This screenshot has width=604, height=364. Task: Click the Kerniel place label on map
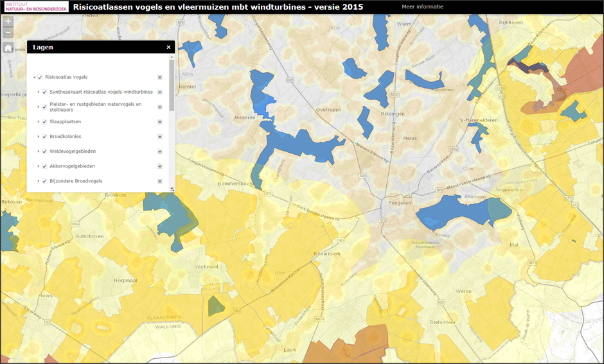coord(187,87)
